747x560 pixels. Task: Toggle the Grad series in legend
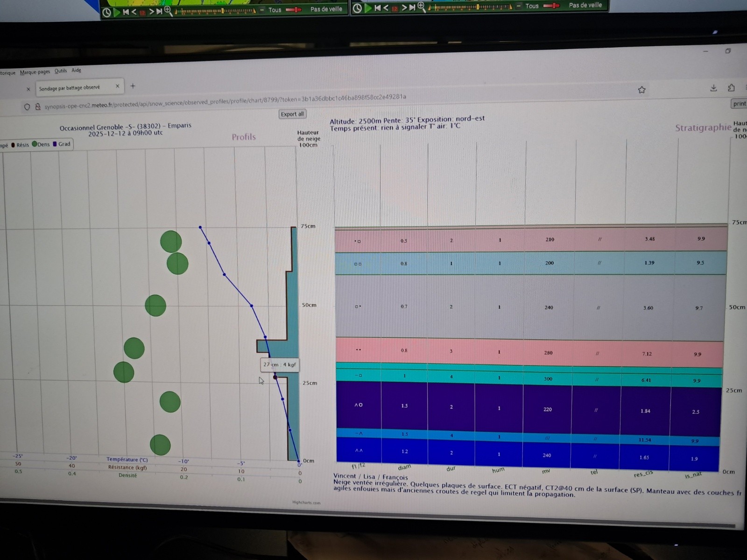click(x=62, y=144)
